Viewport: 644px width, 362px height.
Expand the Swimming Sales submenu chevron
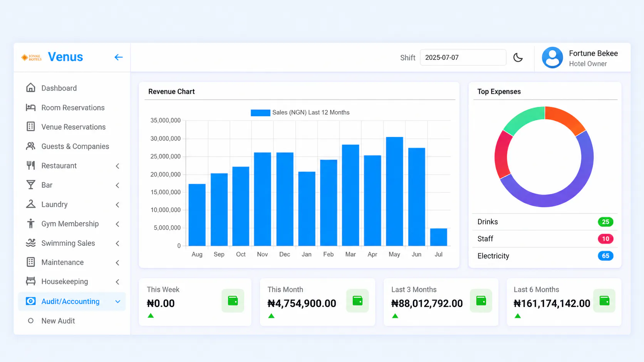117,243
